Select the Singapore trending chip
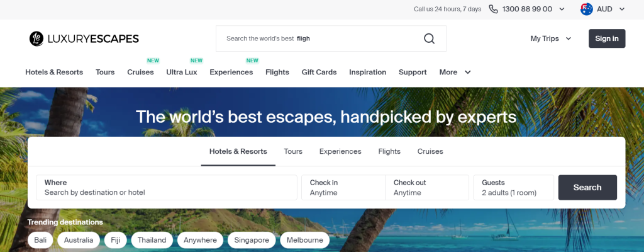Viewport: 644px width, 252px height. pyautogui.click(x=252, y=240)
